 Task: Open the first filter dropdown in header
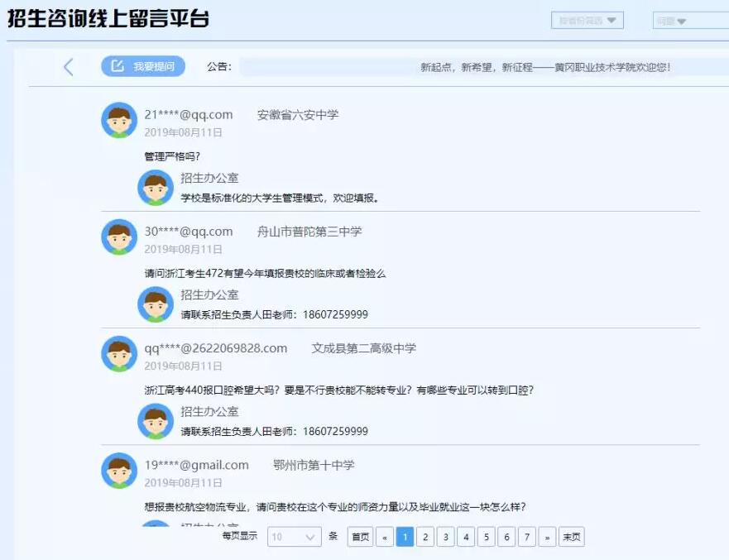(588, 21)
